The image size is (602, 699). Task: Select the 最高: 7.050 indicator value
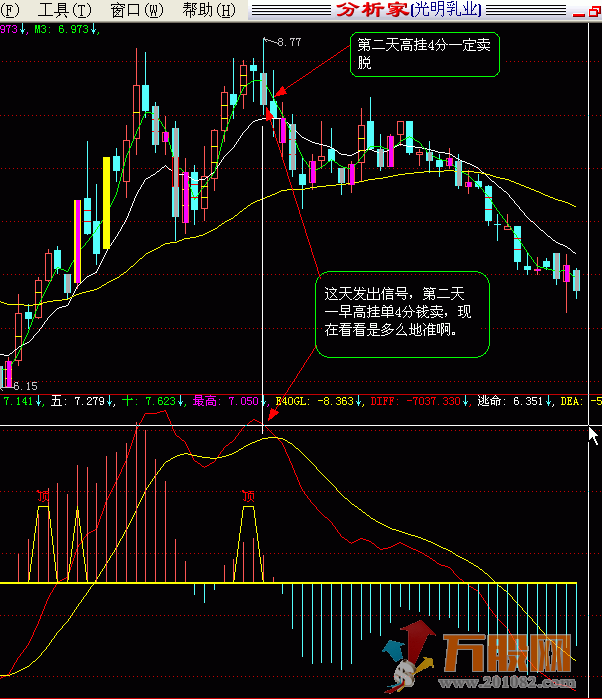(x=229, y=401)
